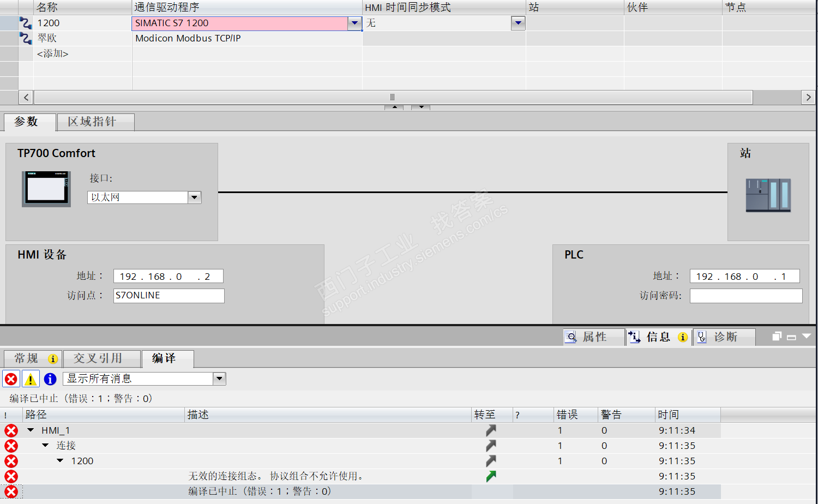The height and width of the screenshot is (504, 818).
Task: Switch to the 区域指针 tab
Action: coord(95,122)
